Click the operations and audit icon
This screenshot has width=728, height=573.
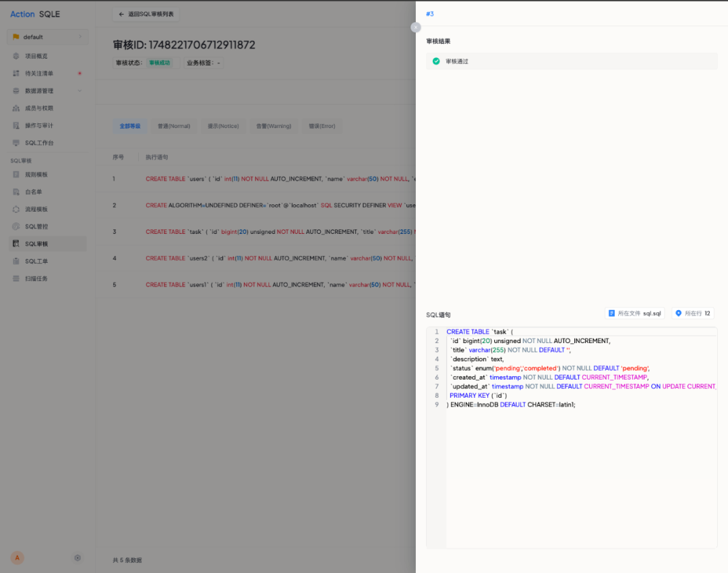pos(16,125)
